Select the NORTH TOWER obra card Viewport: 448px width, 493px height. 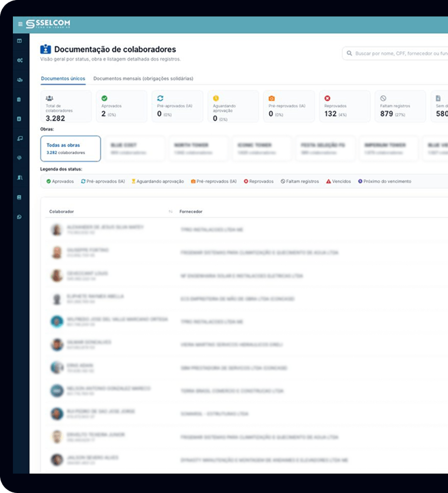click(199, 149)
